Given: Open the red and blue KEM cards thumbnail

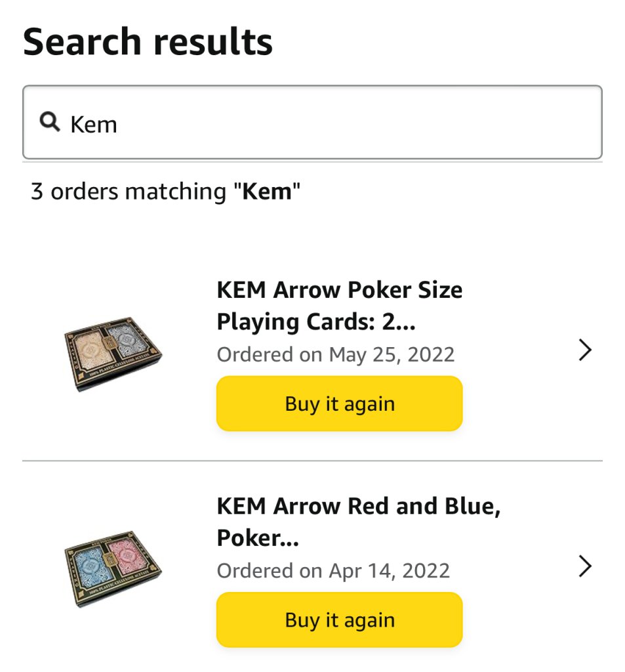Looking at the screenshot, I should click(x=113, y=568).
